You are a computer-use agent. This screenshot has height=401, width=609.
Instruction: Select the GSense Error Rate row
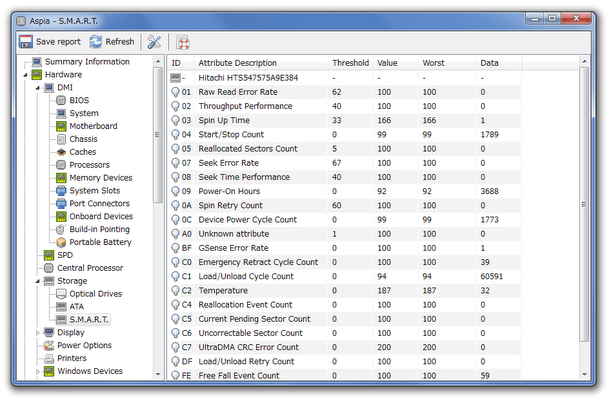pos(345,248)
